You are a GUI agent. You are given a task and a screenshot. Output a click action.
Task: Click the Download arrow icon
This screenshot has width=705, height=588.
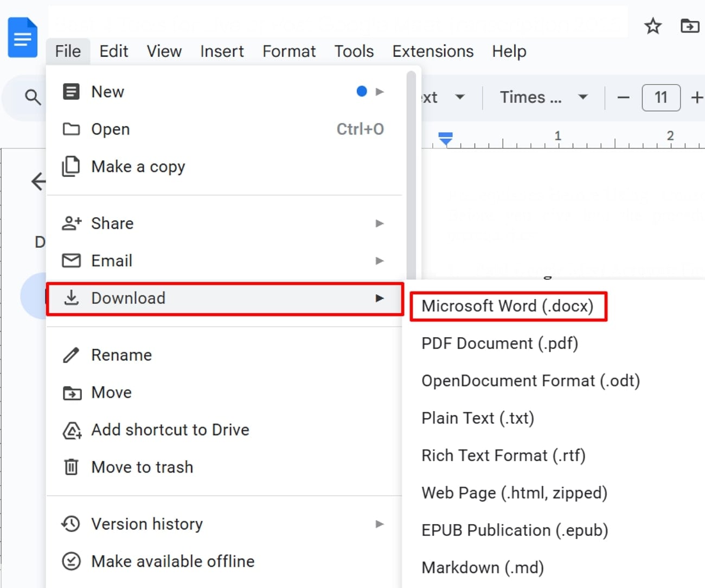71,298
